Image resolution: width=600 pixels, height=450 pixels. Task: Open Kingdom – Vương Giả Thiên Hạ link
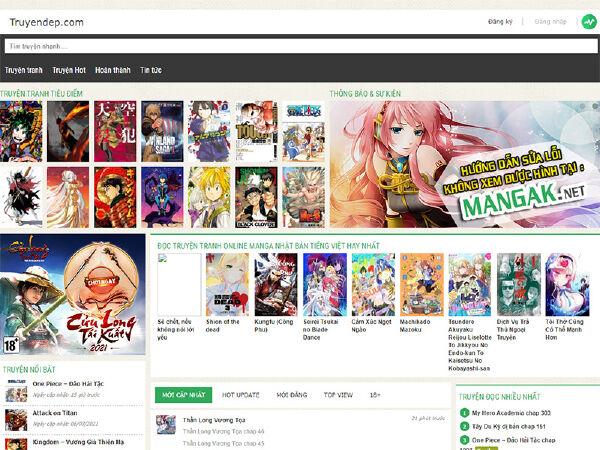coord(78,442)
